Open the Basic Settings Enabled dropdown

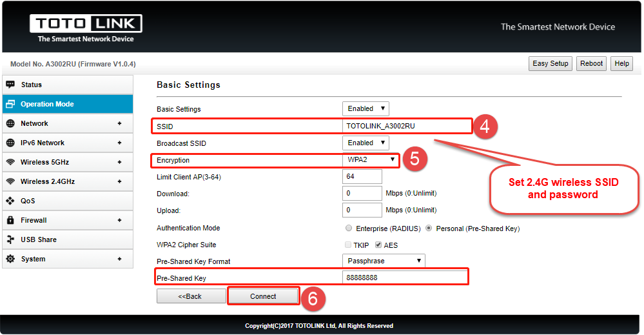point(366,108)
